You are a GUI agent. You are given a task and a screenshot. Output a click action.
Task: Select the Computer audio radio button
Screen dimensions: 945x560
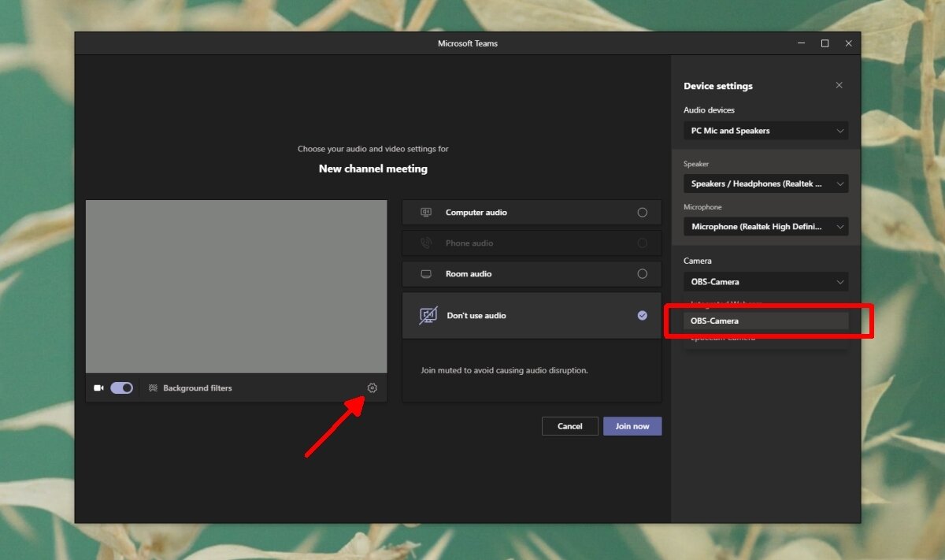[x=642, y=212]
